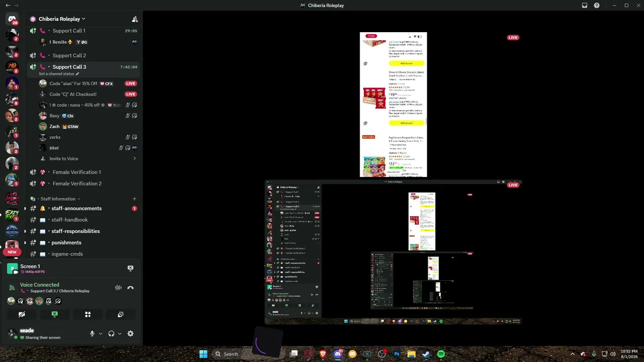
Task: Select user zerkx in voice channel
Action: 88,137
